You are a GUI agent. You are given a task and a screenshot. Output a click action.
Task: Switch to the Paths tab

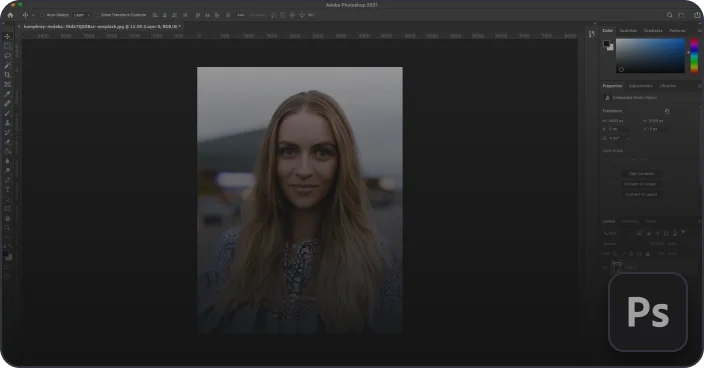[x=651, y=221]
